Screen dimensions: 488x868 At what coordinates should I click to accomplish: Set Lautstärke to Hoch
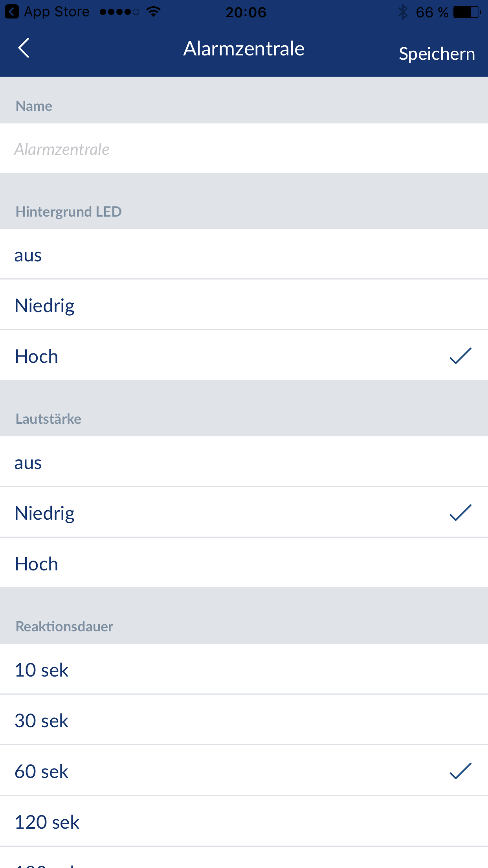pos(244,563)
